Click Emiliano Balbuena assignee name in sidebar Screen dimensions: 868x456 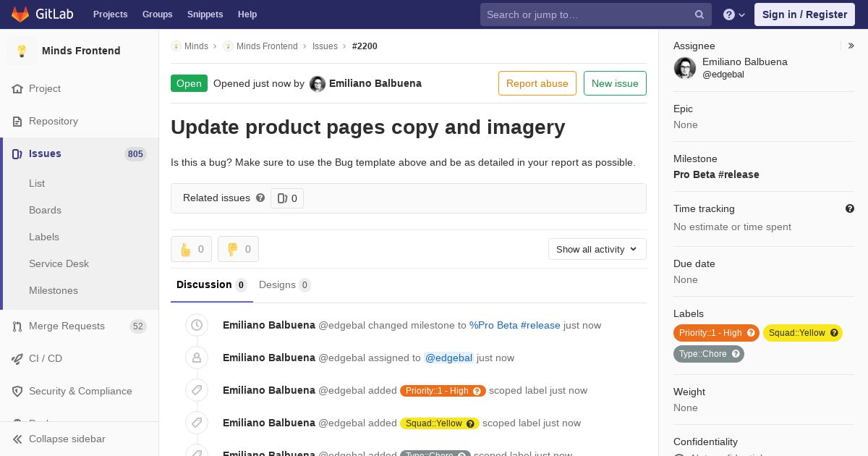745,62
